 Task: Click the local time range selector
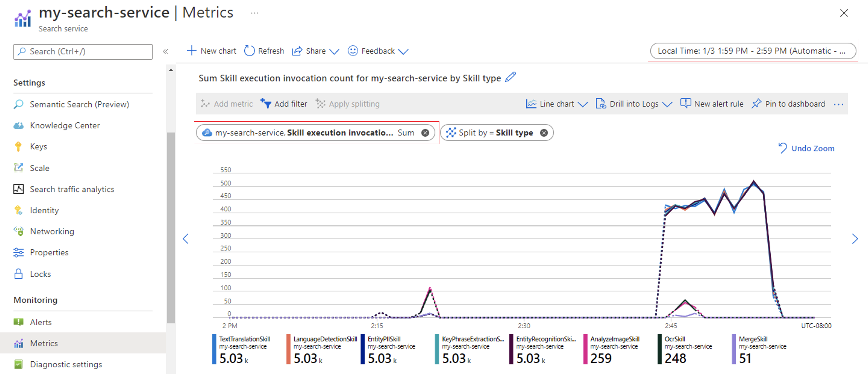pos(753,51)
